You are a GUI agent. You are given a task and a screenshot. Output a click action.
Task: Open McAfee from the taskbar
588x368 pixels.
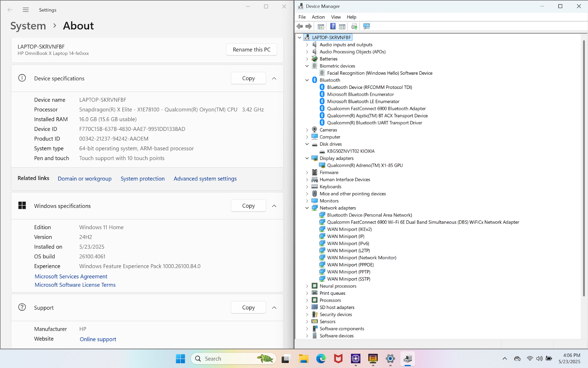coord(338,359)
